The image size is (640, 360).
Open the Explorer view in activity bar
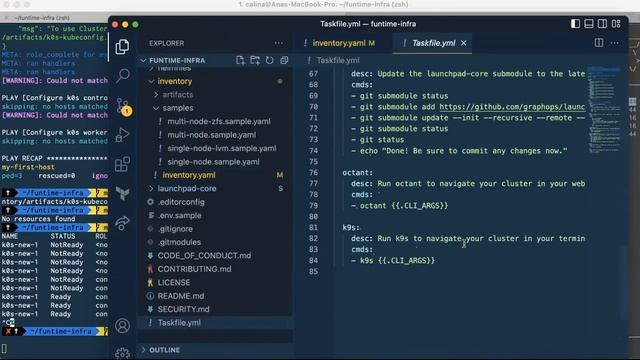122,47
